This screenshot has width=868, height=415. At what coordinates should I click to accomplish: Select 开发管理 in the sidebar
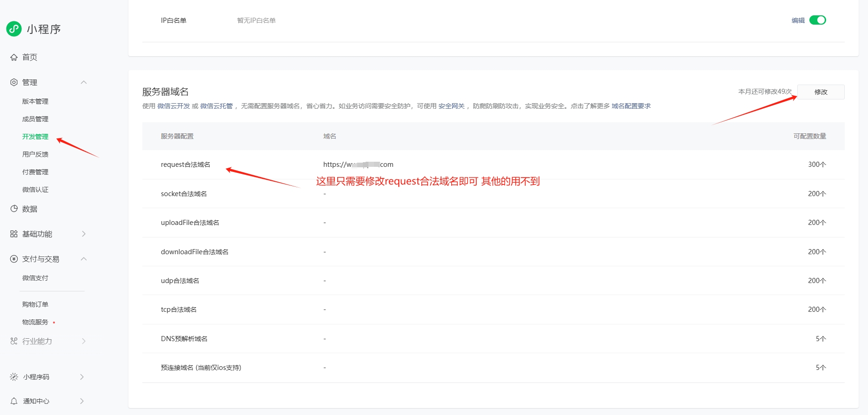click(35, 137)
